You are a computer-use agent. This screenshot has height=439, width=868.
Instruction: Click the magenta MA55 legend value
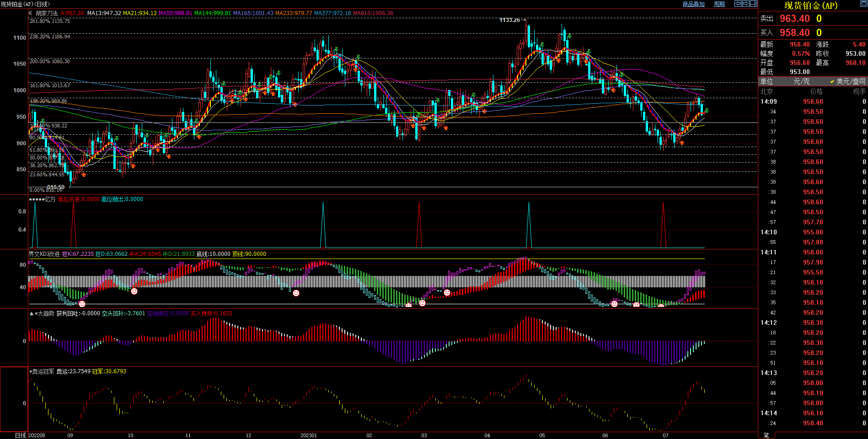click(x=175, y=13)
